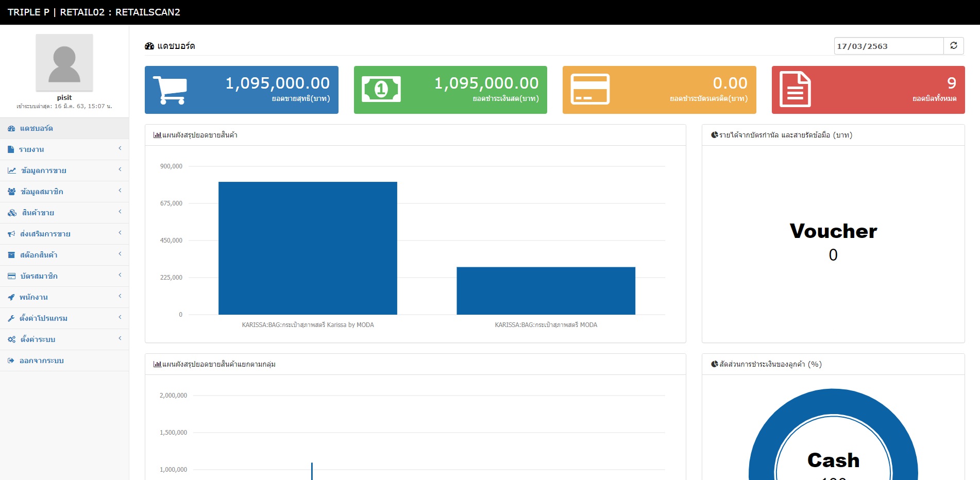The image size is (980, 480).
Task: Open the ข้อมูลสมาชิก menu item
Action: 64,192
